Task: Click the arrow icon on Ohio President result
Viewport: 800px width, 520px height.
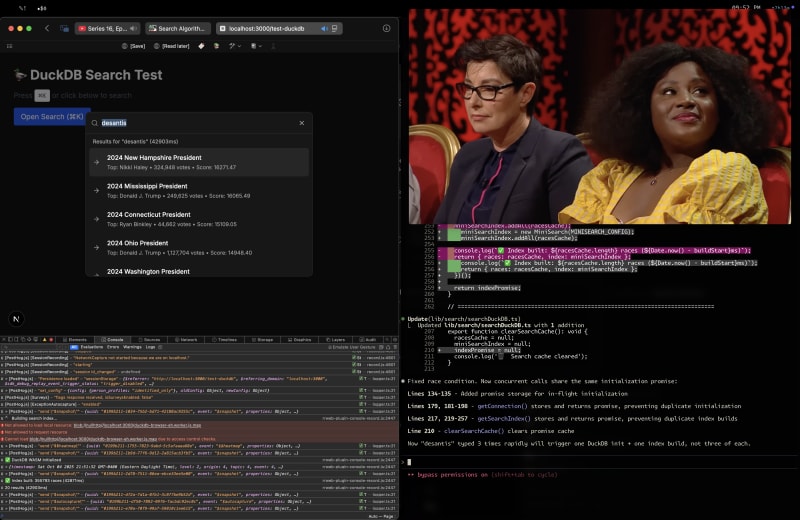Action: [x=96, y=247]
